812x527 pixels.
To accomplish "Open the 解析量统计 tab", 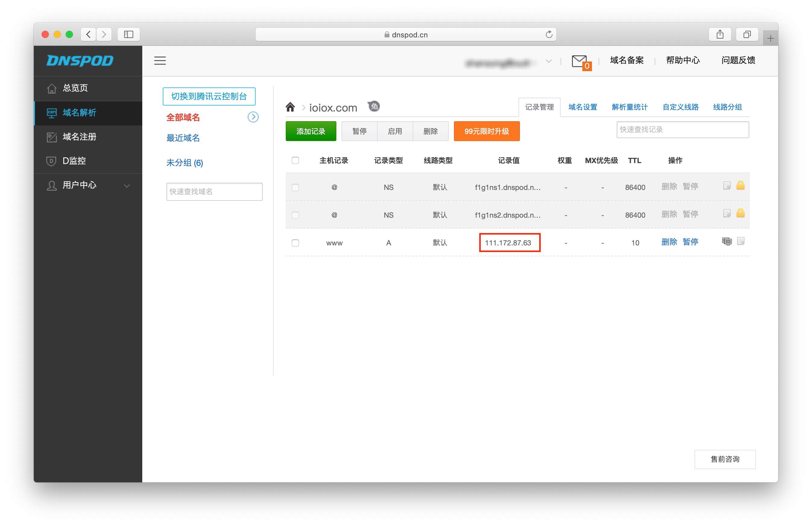I will coord(629,107).
